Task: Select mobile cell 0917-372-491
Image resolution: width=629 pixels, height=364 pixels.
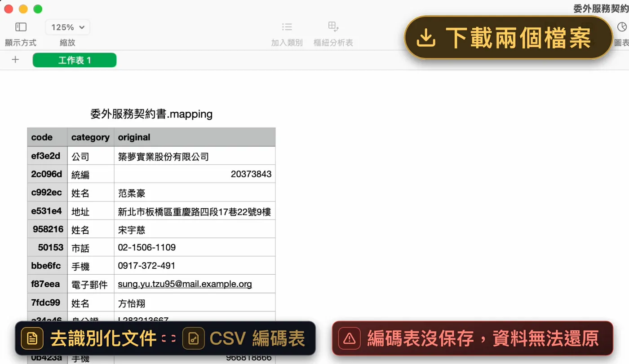Action: (195, 266)
